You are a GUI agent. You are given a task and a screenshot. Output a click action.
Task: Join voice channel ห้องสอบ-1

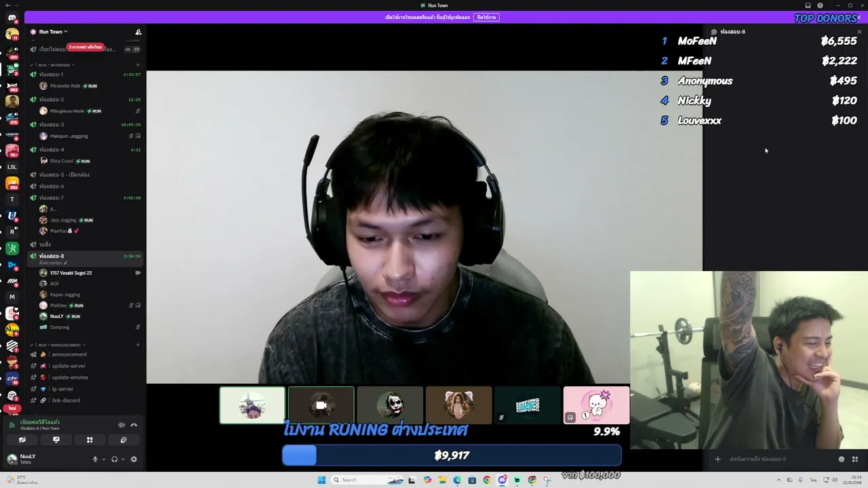pyautogui.click(x=85, y=75)
